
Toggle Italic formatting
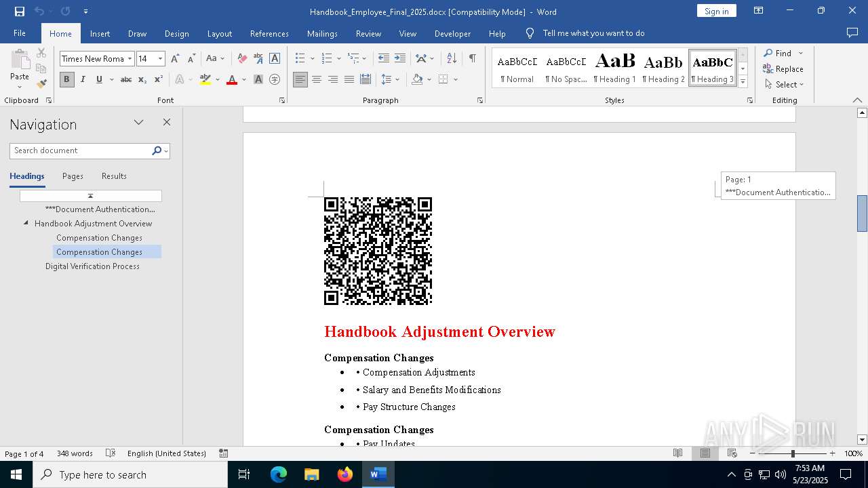(x=83, y=79)
